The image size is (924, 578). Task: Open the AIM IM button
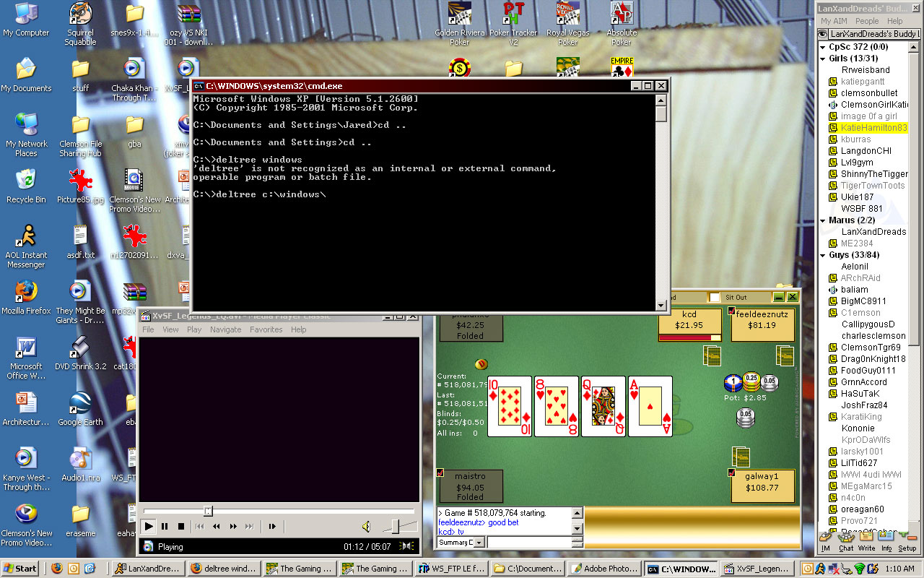[x=826, y=541]
